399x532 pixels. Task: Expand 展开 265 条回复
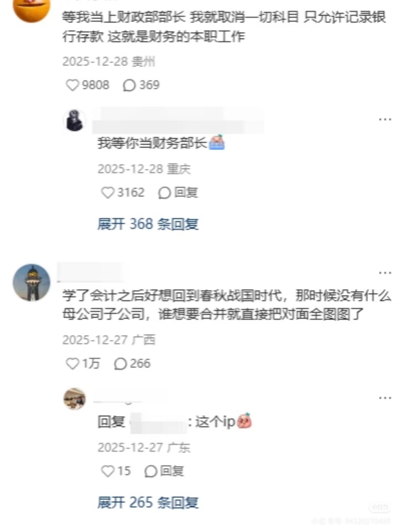coord(148,502)
